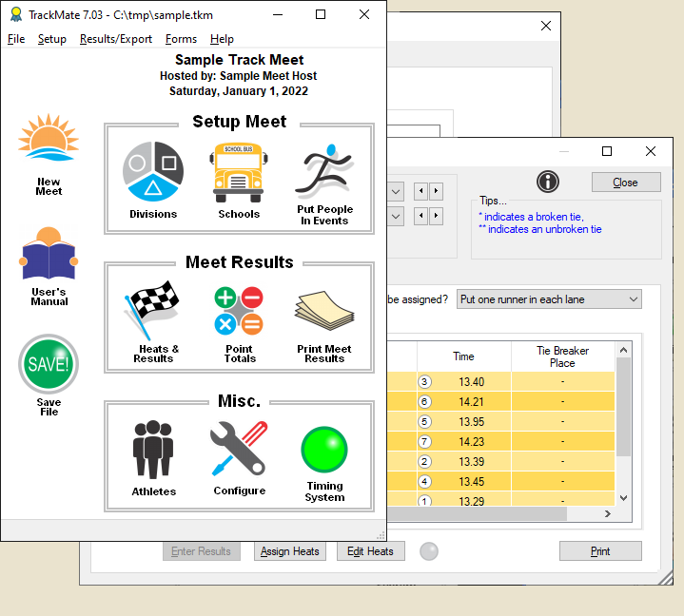Click the Close button in results window
The image size is (684, 616).
coord(626,183)
